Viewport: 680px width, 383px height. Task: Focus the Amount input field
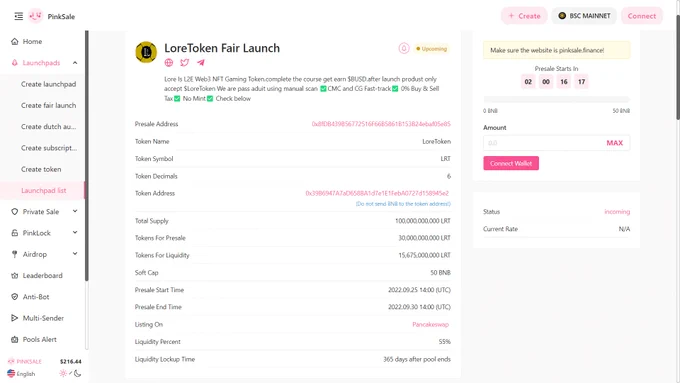542,143
